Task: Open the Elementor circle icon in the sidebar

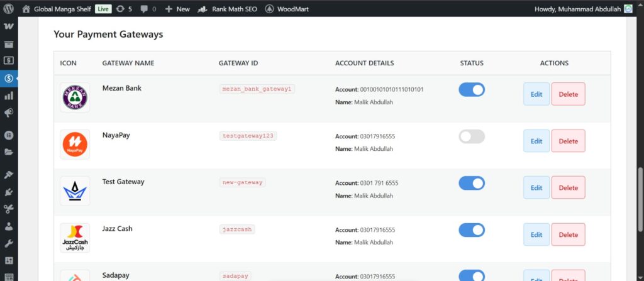Action: coord(9,135)
